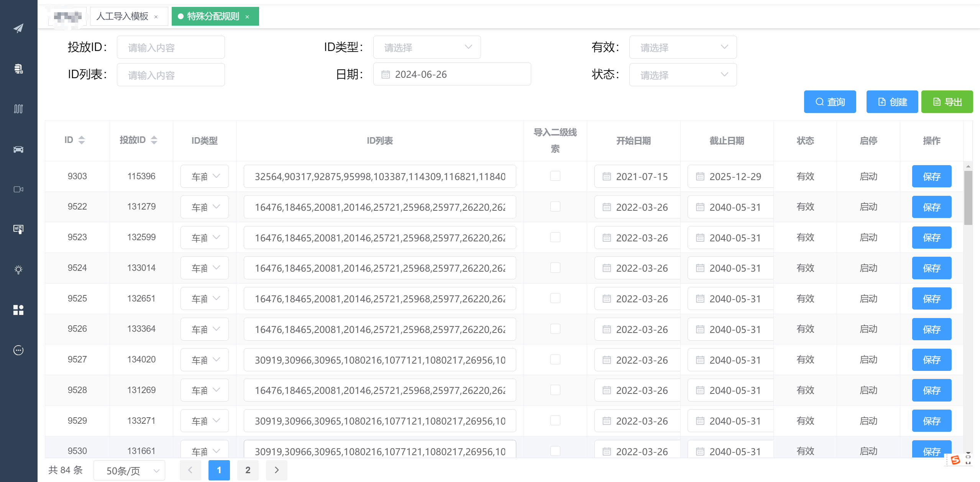Open end date calendar for row 9529
Viewport: 980px width, 482px height.
pyautogui.click(x=700, y=421)
